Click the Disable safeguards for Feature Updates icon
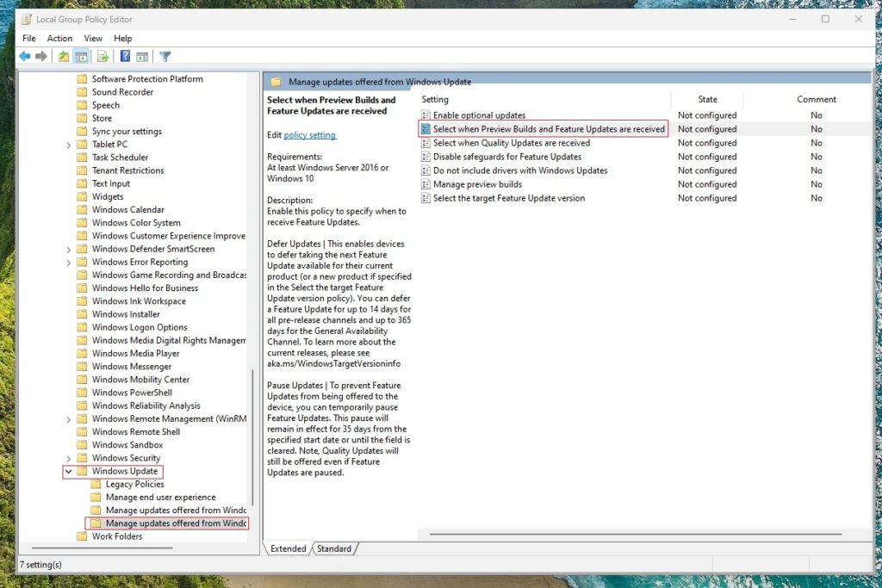882x588 pixels. [424, 157]
